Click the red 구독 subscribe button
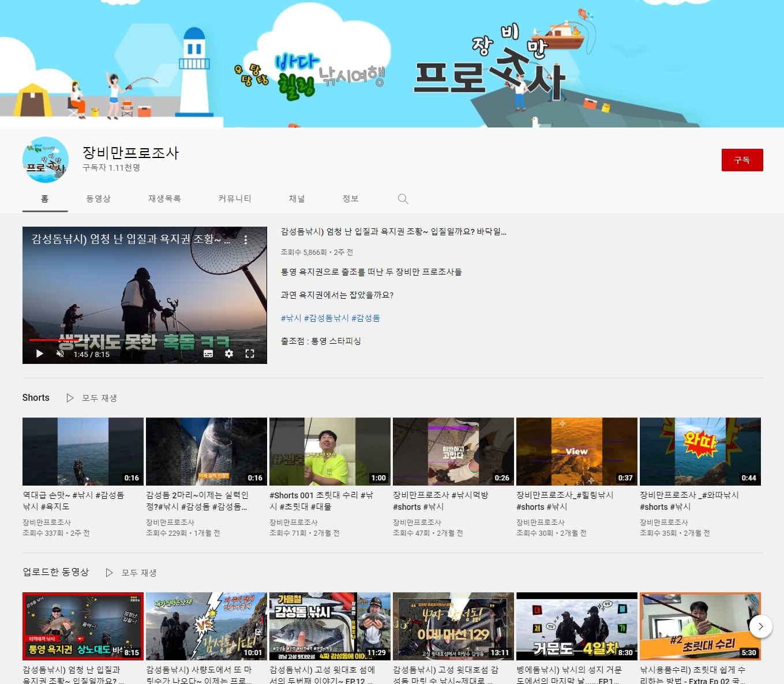The height and width of the screenshot is (684, 784). 742,160
